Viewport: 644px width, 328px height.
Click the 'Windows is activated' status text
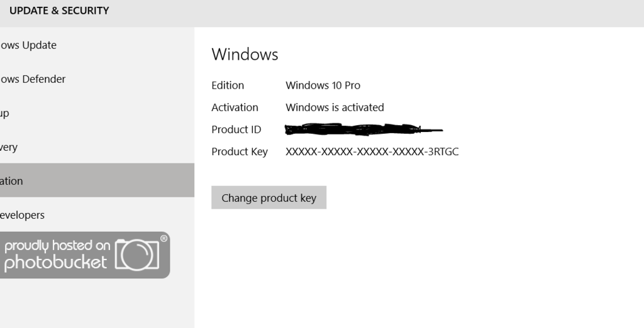pyautogui.click(x=335, y=107)
